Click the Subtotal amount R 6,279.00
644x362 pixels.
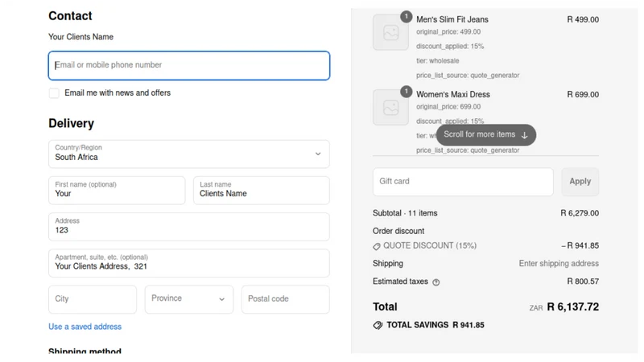coord(580,213)
